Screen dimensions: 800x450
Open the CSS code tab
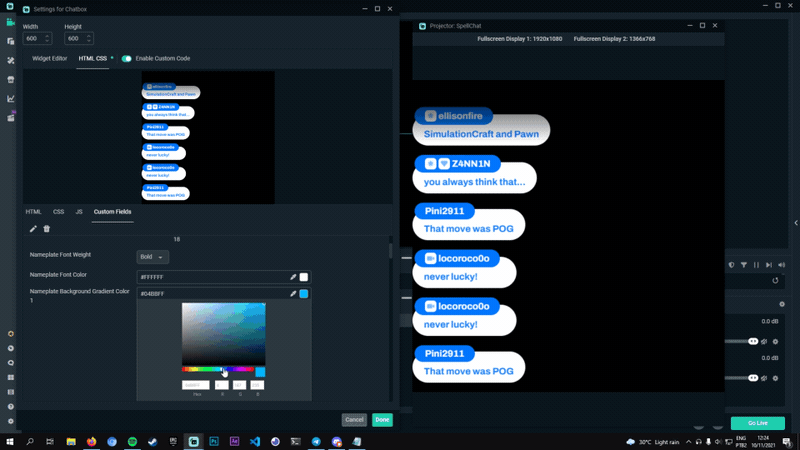point(59,212)
